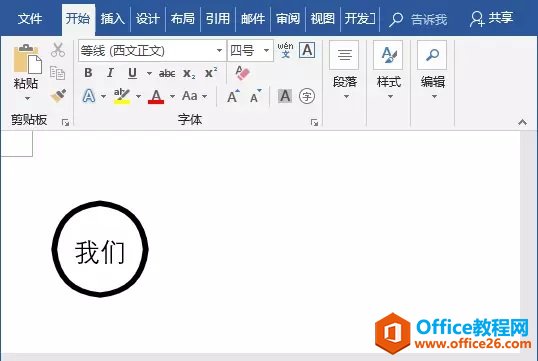Toggle subscript formatting

coord(189,73)
